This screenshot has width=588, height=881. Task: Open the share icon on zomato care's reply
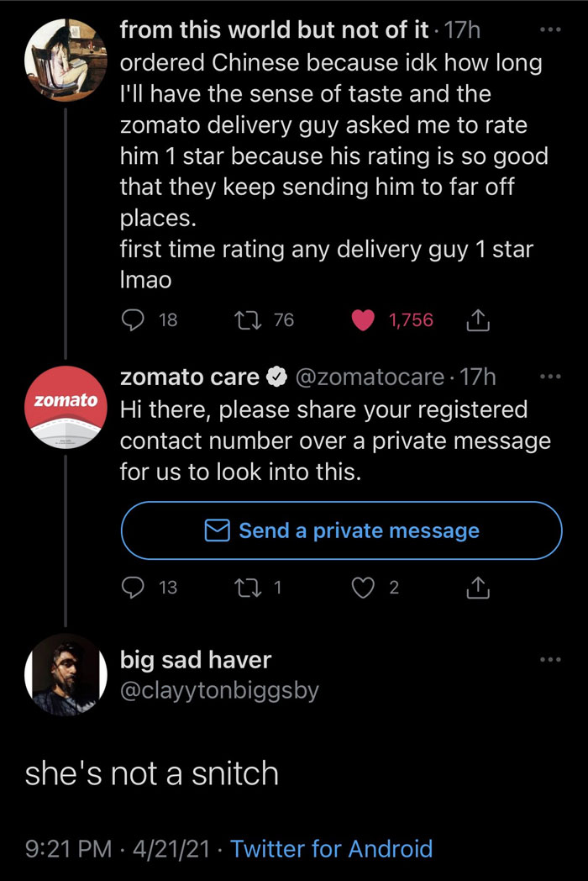tap(477, 587)
